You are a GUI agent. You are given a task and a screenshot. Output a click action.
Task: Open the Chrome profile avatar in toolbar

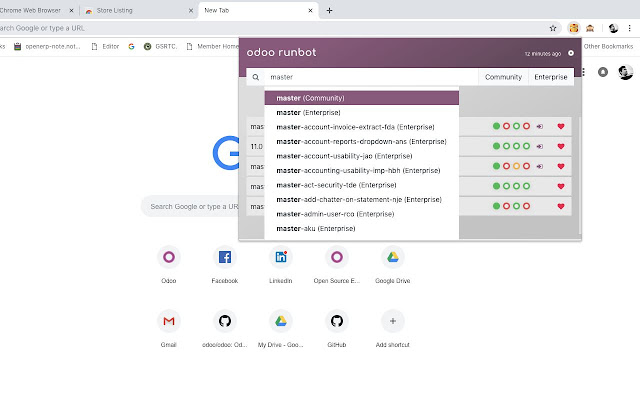[613, 28]
